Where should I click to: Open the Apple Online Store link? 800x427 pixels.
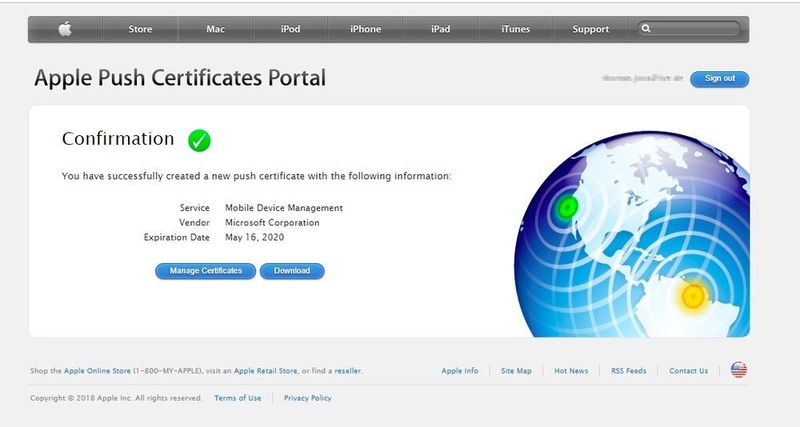[x=97, y=371]
